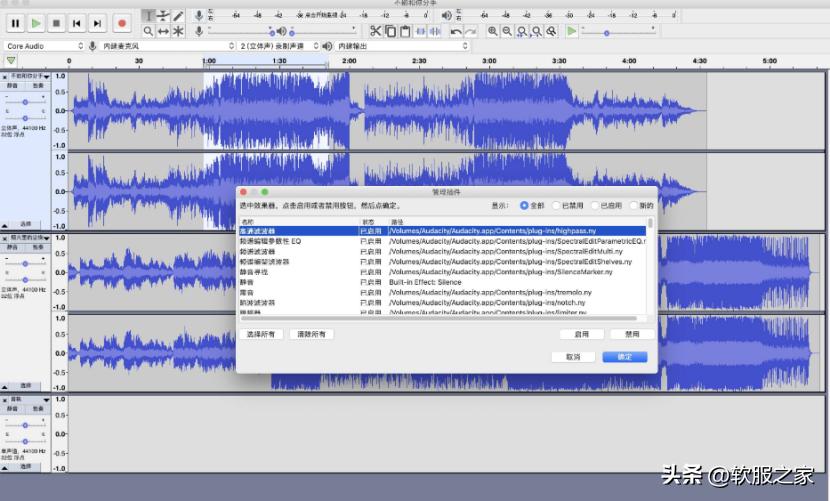Screen dimensions: 830x501
Task: Click the Cut scissors icon
Action: [x=376, y=31]
